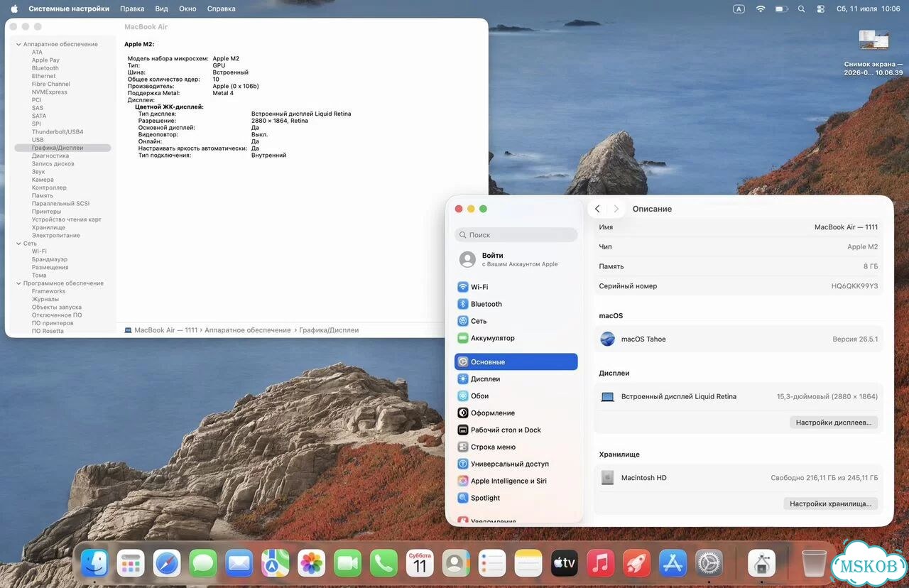Open the Системные настройки menu

point(69,9)
